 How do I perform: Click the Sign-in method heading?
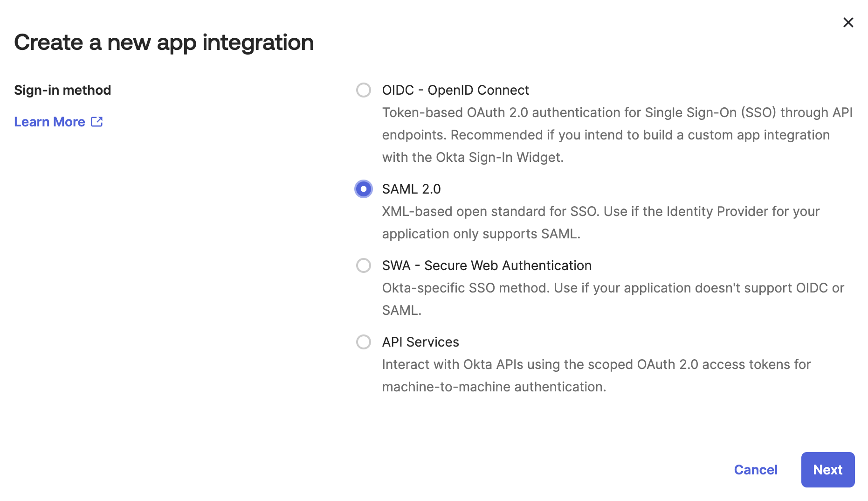(62, 90)
